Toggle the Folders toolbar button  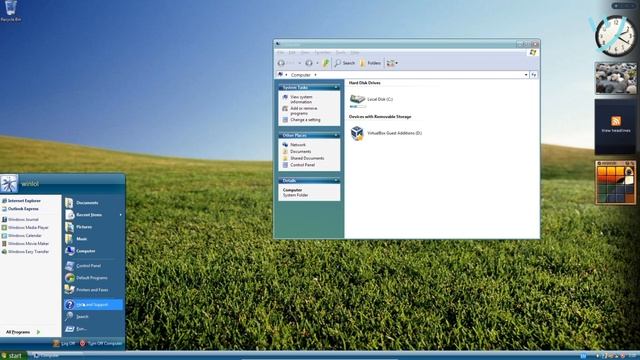click(x=370, y=63)
